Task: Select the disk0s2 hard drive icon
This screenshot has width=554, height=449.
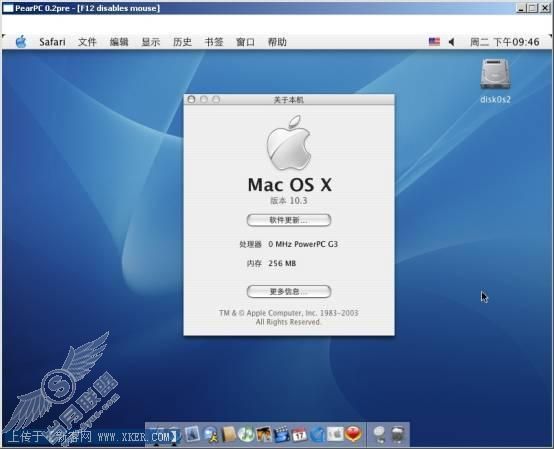Action: [495, 74]
